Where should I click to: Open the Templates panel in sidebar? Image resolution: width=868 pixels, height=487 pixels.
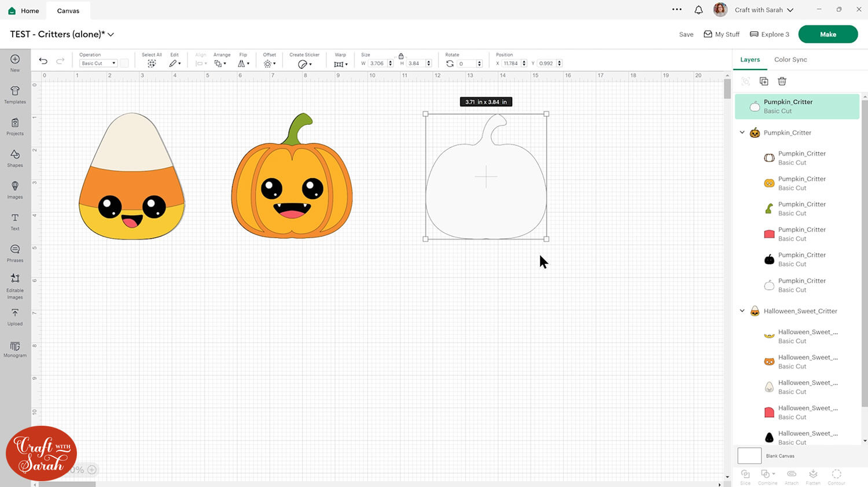pyautogui.click(x=15, y=94)
